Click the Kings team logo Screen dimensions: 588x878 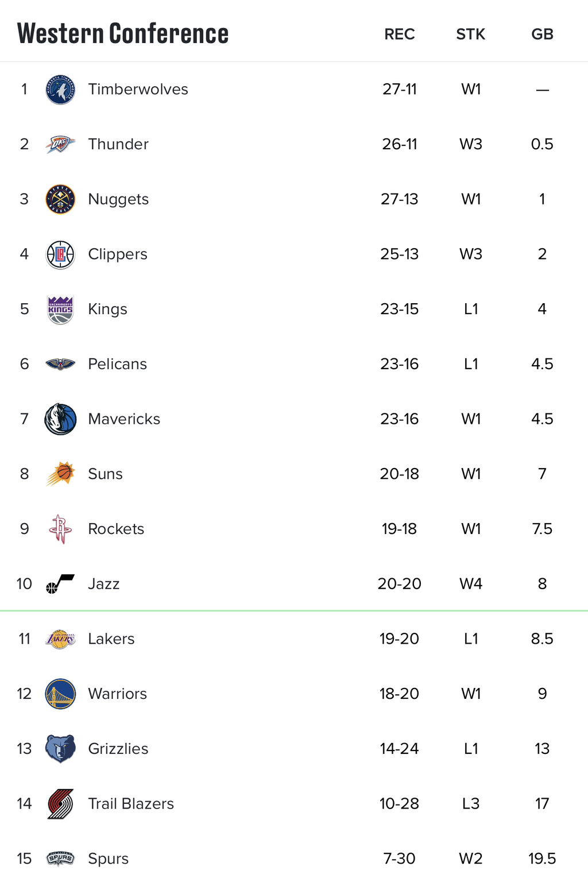point(60,310)
